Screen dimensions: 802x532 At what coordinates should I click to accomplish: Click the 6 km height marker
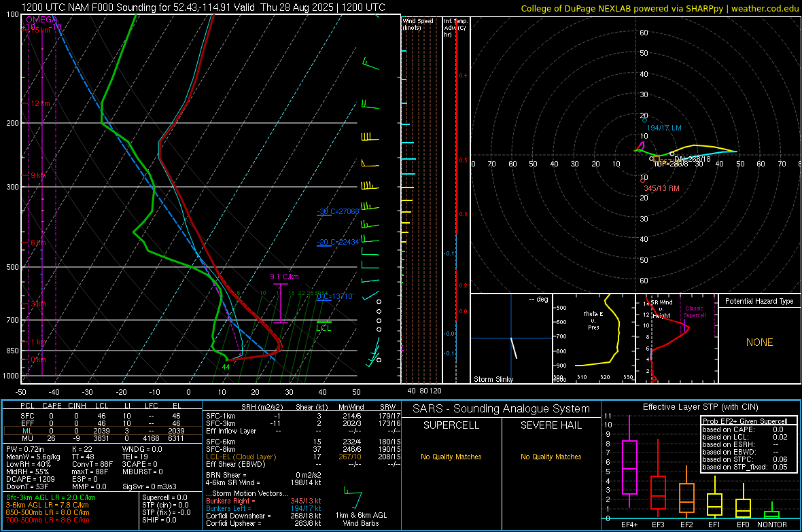(38, 243)
